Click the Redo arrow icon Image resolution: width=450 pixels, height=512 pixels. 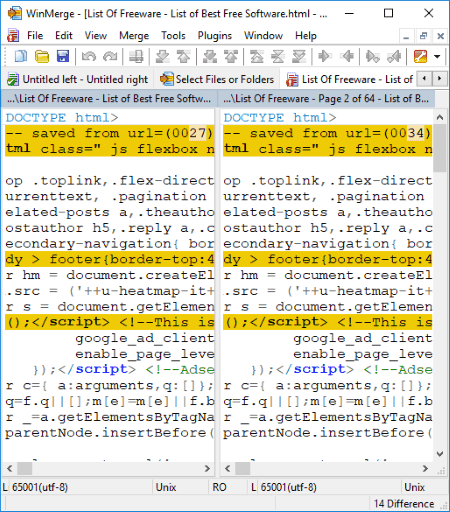click(x=110, y=56)
